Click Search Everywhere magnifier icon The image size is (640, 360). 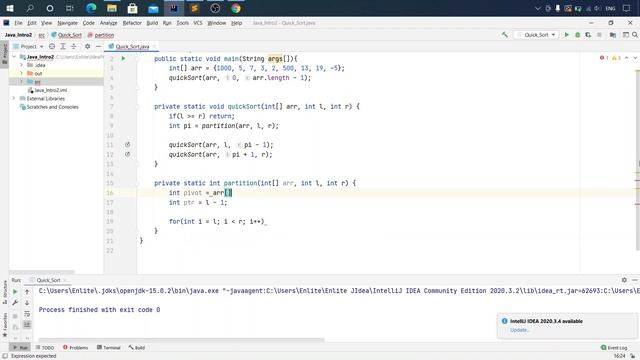pyautogui.click(x=635, y=35)
